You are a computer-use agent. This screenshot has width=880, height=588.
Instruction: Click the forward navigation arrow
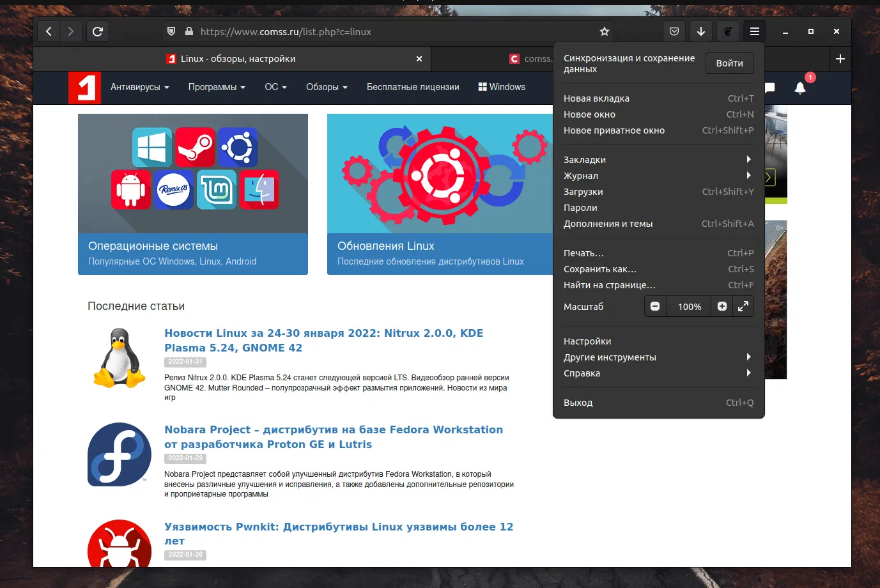click(x=71, y=31)
